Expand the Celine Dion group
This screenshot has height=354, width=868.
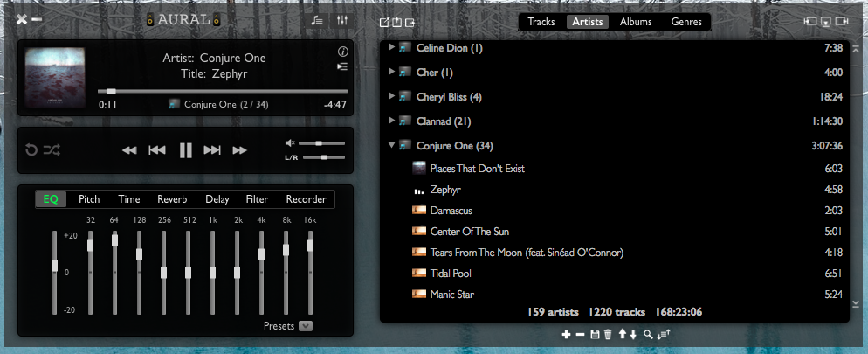tap(391, 48)
